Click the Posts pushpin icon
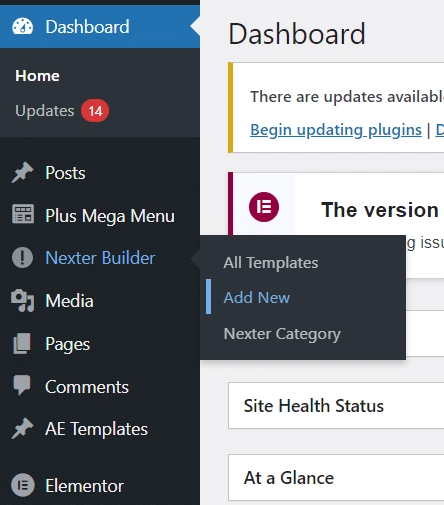Screen dimensions: 444x505 [23, 173]
